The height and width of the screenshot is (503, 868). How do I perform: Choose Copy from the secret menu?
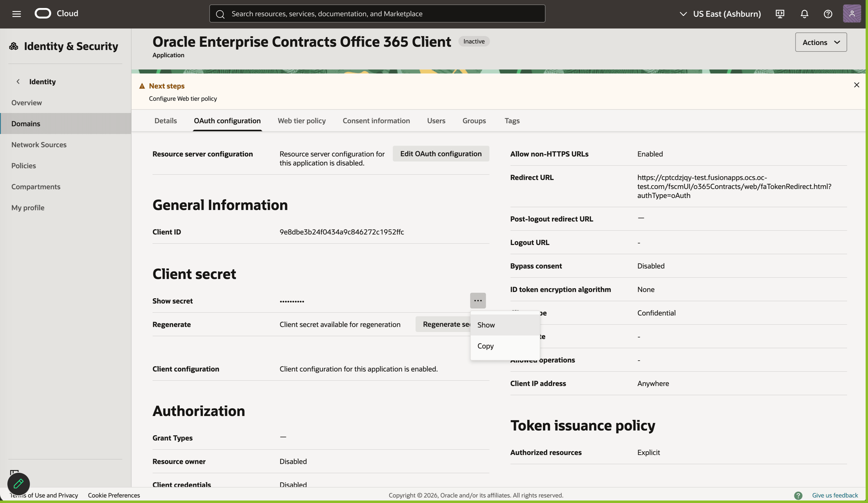pyautogui.click(x=505, y=346)
